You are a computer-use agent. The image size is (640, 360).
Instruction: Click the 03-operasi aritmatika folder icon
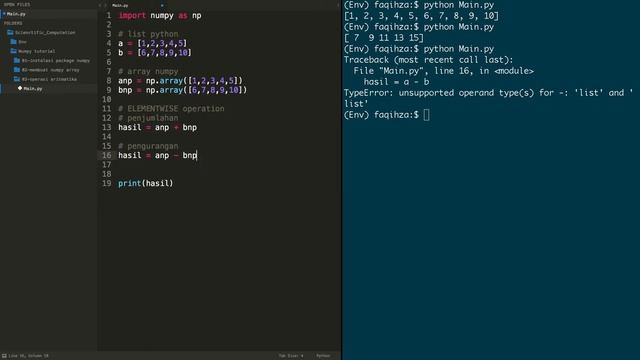(17, 79)
